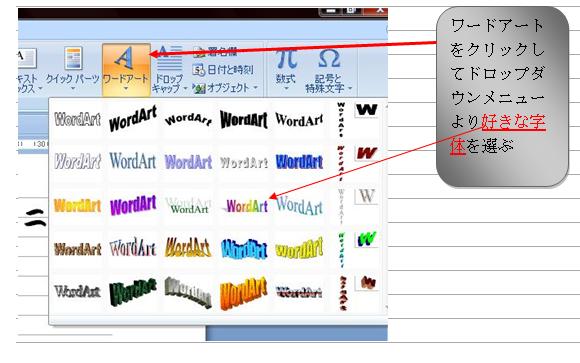Viewport: 580px width, 363px height.
Task: Click the クイック パーツ icon
Action: [x=73, y=58]
